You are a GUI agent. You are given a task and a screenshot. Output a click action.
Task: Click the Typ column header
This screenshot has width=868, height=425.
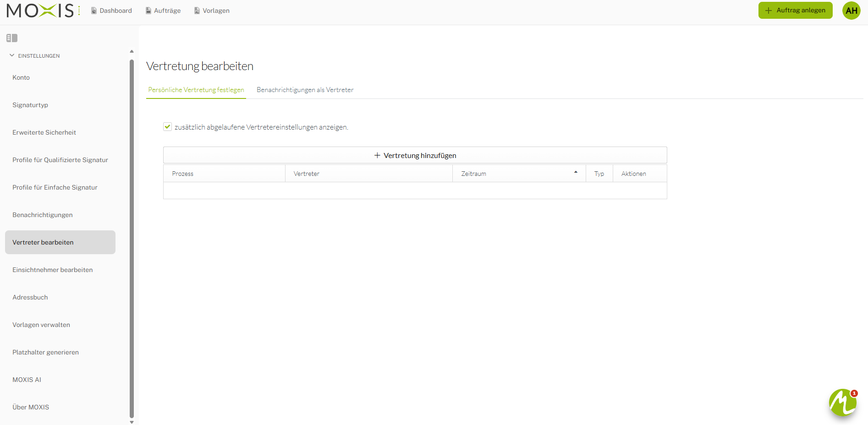[x=599, y=174]
